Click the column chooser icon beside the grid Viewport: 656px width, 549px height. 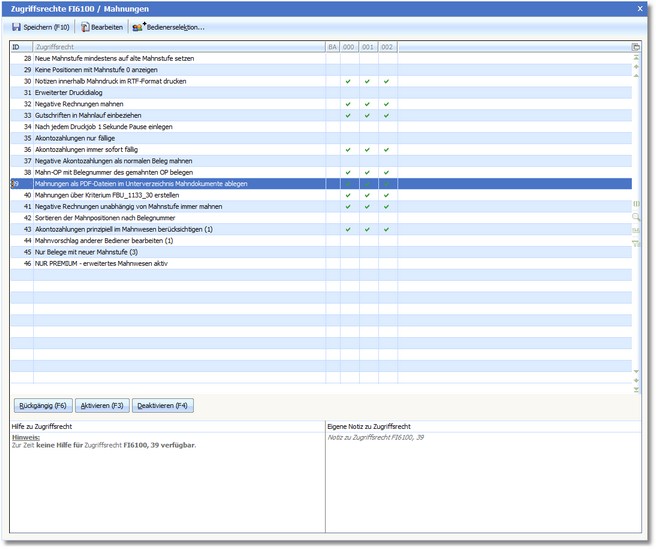tap(636, 204)
